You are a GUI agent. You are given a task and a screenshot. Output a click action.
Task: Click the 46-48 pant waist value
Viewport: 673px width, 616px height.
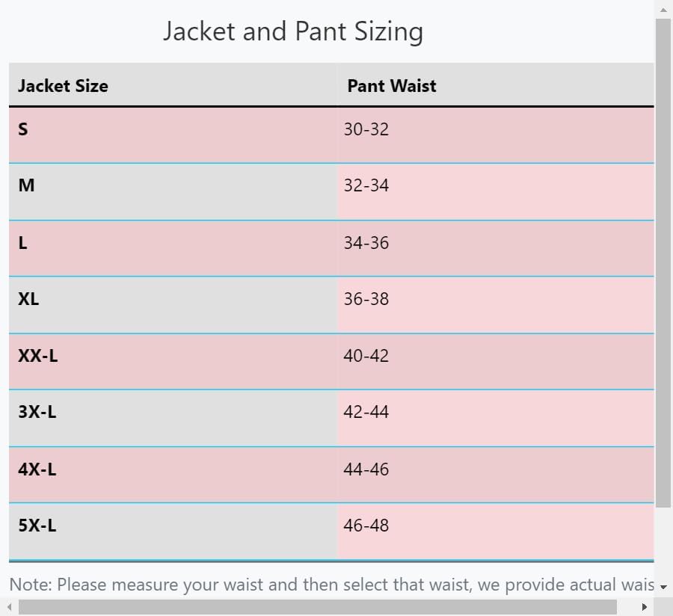pyautogui.click(x=366, y=525)
